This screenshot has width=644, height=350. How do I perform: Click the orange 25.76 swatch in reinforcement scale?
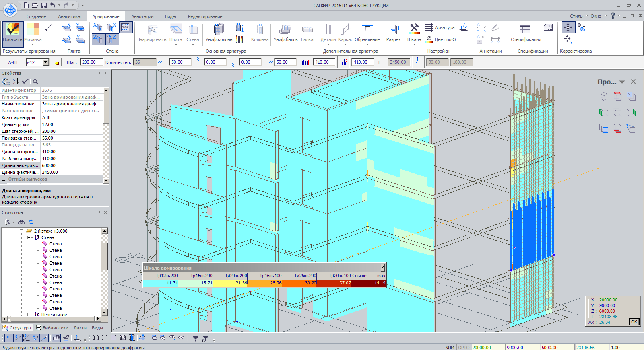point(264,283)
